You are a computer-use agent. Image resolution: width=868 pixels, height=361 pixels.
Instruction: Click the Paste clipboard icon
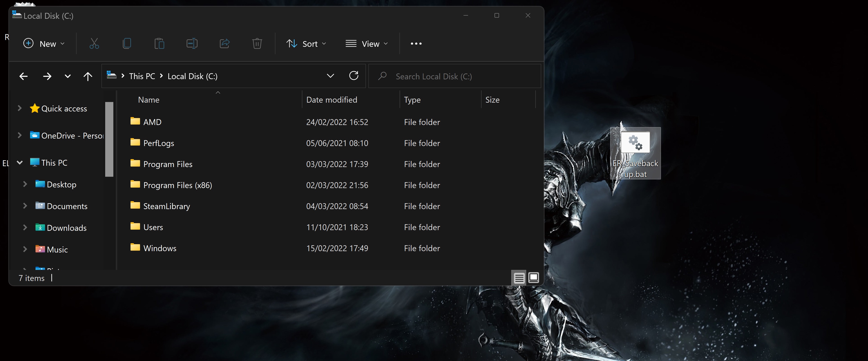point(159,43)
